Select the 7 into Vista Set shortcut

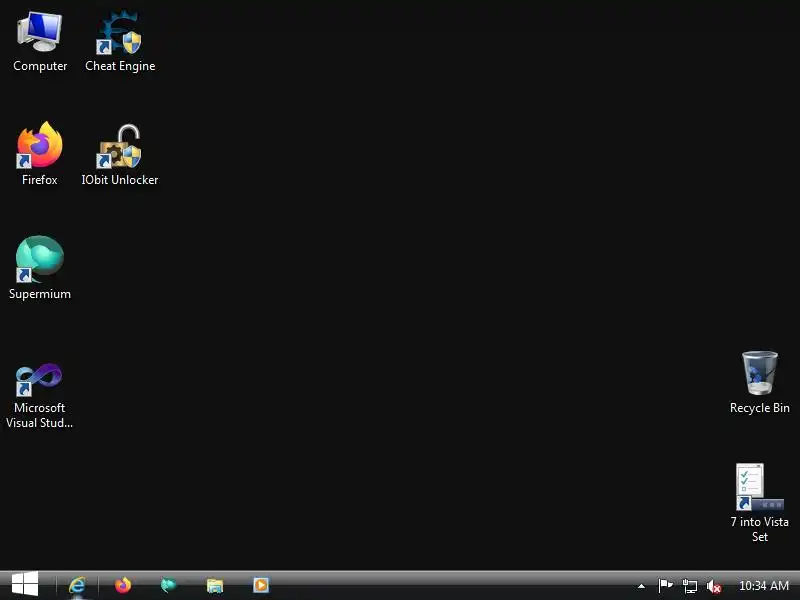[760, 503]
